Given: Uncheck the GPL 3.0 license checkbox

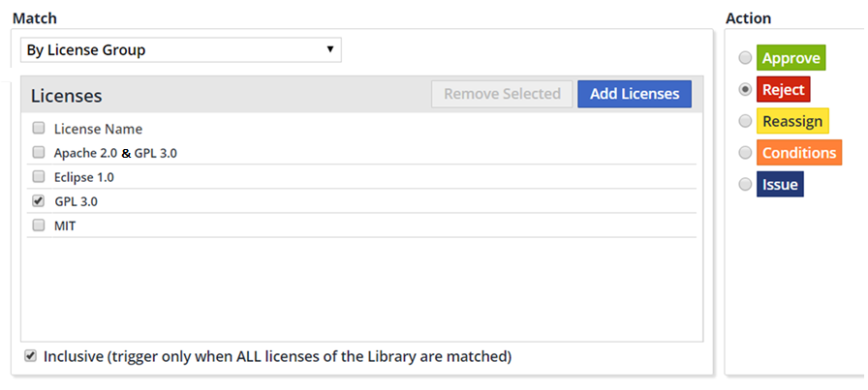Looking at the screenshot, I should tap(39, 201).
